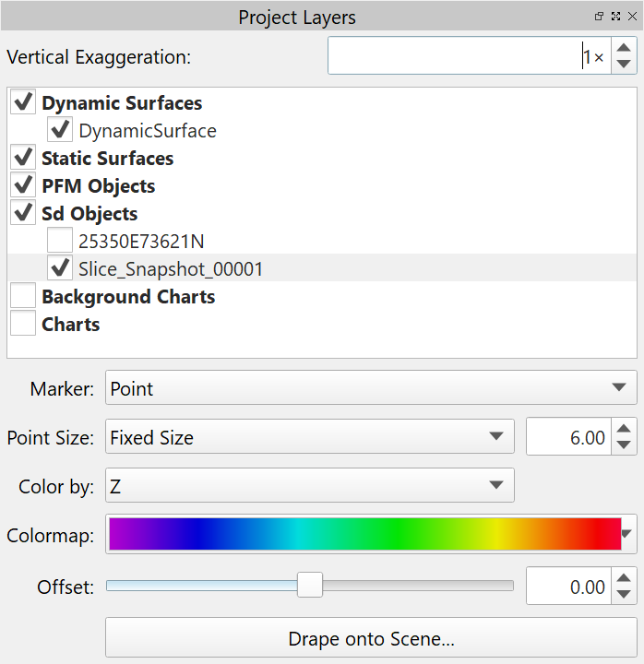The width and height of the screenshot is (644, 664).
Task: Maximize the Project Layers panel
Action: pyautogui.click(x=615, y=17)
